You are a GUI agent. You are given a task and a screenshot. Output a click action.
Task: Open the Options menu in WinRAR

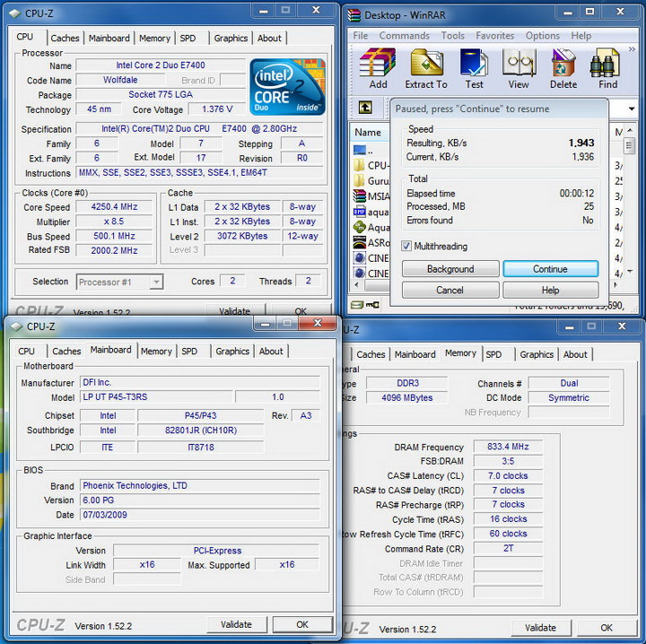click(x=543, y=36)
